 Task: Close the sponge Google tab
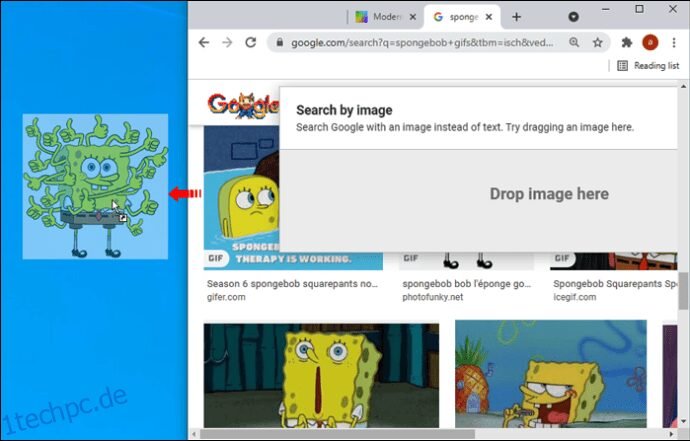[488, 17]
